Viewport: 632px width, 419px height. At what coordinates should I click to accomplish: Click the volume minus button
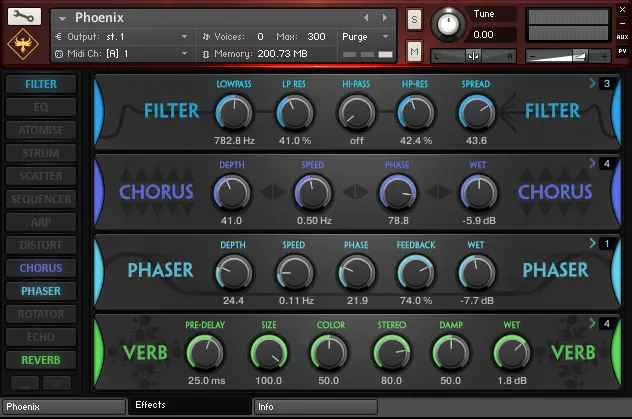[532, 56]
